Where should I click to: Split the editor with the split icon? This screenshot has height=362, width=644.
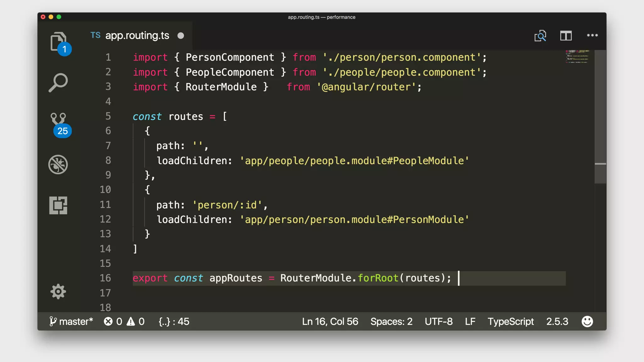(x=566, y=36)
